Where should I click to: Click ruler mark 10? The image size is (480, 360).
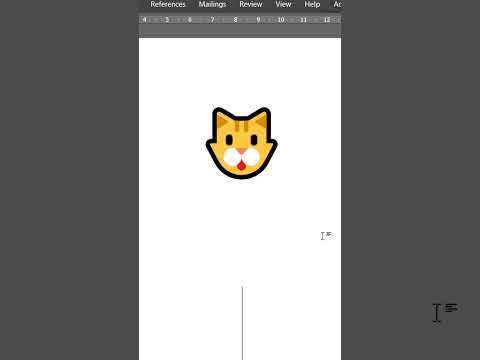(x=281, y=20)
